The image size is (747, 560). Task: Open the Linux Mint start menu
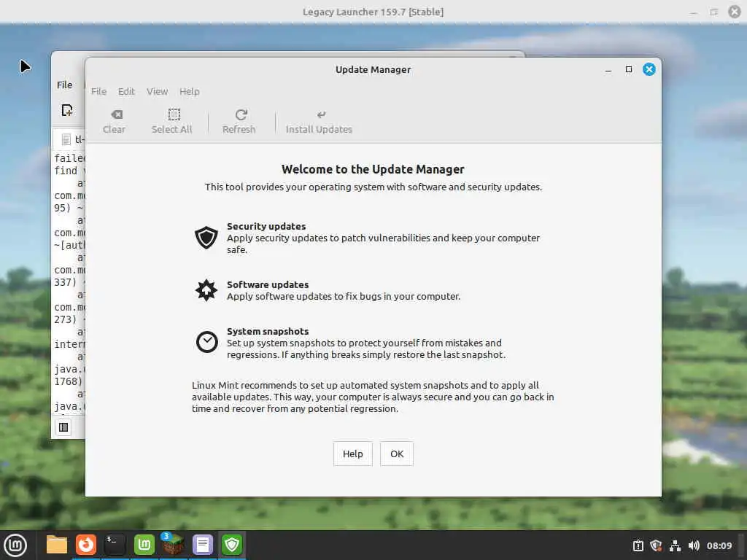coord(15,545)
